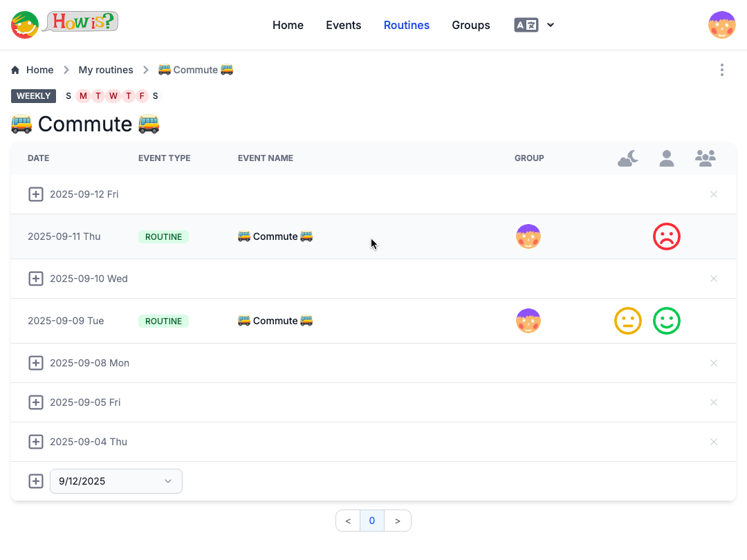Click the sleep moon column icon
The image size is (747, 560).
tap(627, 158)
